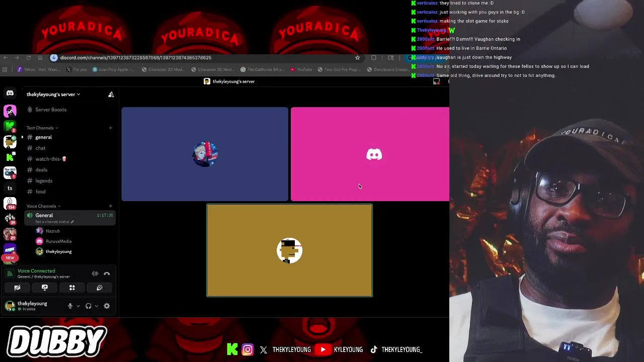Viewport: 644px width, 362px height.
Task: Deafen with the headphones icon
Action: coord(89,306)
